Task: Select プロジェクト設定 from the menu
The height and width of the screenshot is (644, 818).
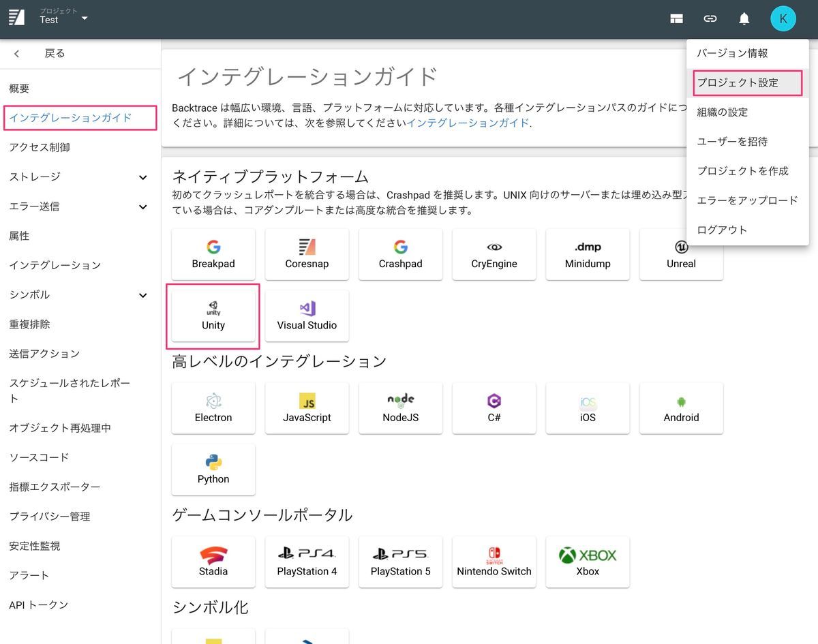Action: (733, 82)
